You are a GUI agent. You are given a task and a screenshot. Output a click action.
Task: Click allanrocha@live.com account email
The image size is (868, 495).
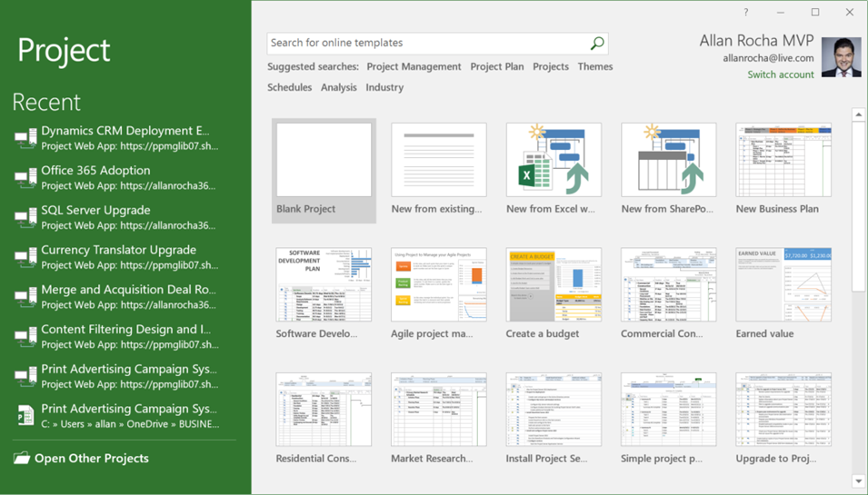(768, 58)
